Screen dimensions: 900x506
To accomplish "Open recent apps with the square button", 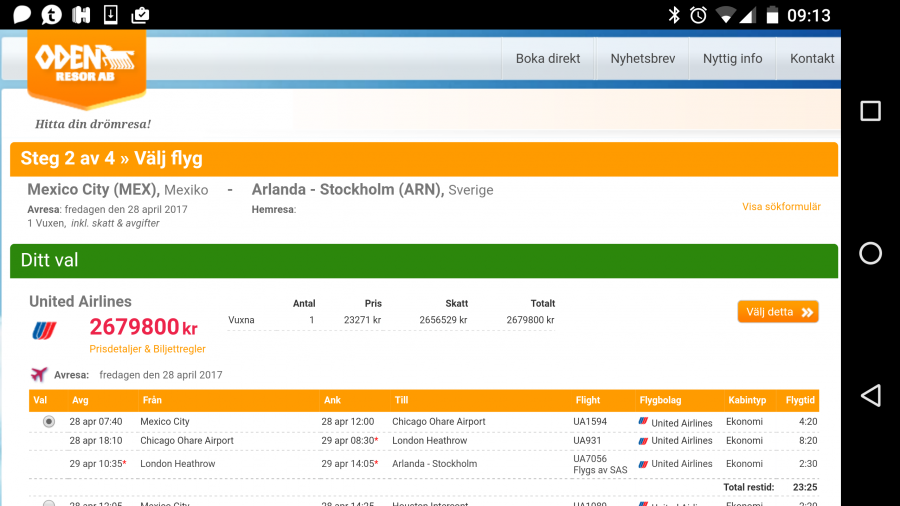I will [x=870, y=111].
